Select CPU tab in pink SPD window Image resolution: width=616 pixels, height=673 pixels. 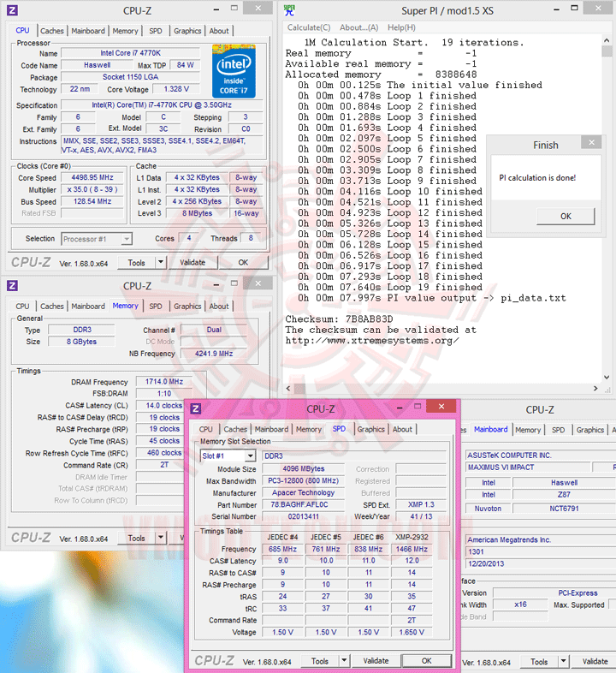click(x=205, y=429)
